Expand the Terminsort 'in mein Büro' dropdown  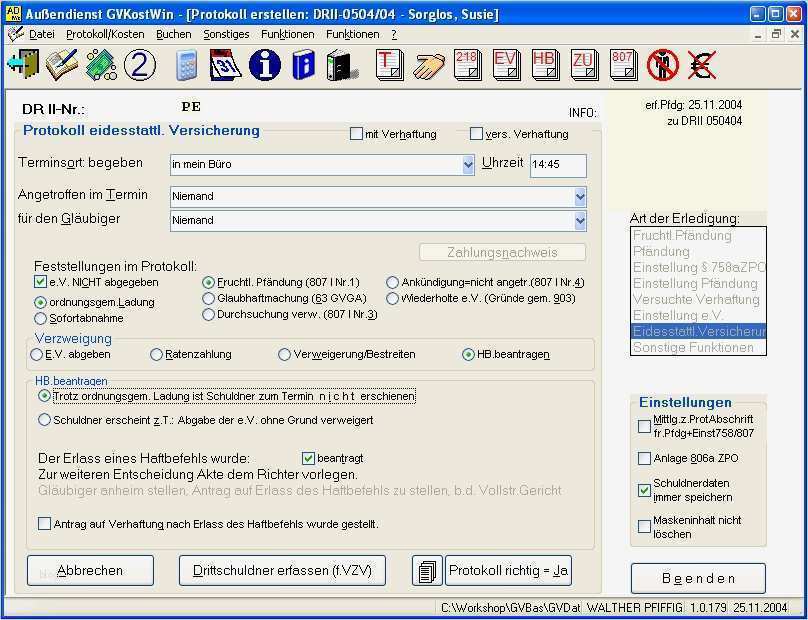coord(468,165)
